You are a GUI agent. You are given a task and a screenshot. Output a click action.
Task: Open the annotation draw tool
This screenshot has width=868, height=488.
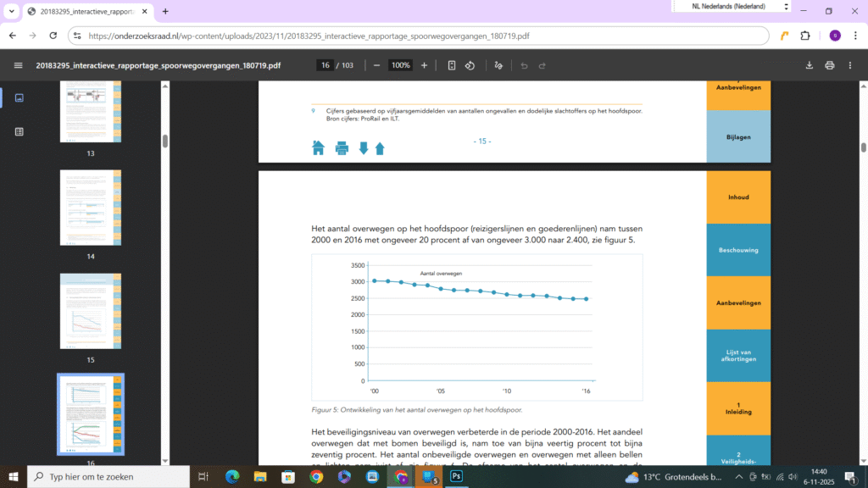(x=498, y=65)
